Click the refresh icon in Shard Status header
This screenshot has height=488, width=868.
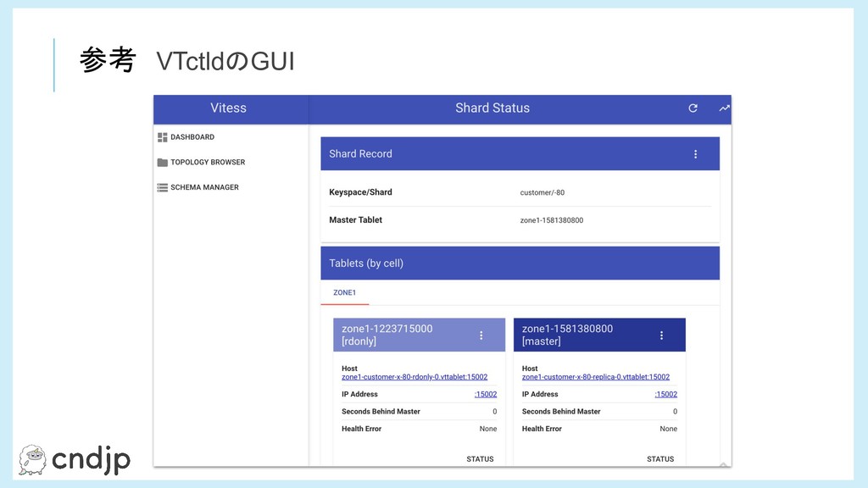693,108
